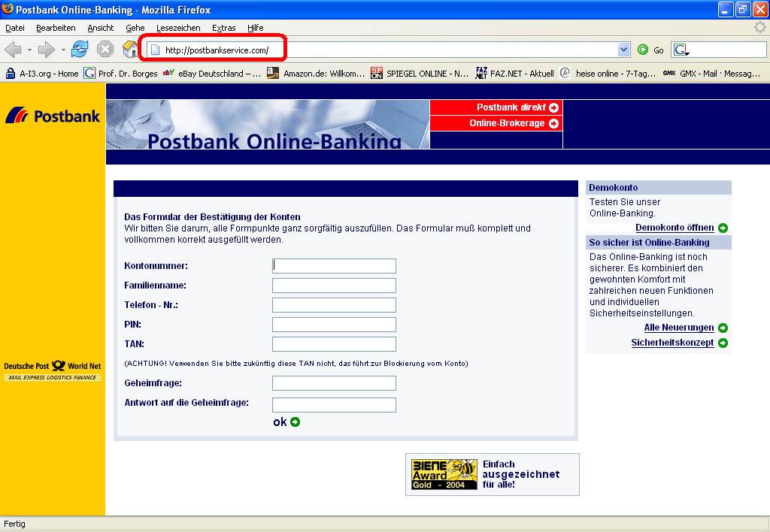Screen dimensions: 770x532
Task: Open the FAZ.NET Aktuell bookmark
Action: pos(514,74)
